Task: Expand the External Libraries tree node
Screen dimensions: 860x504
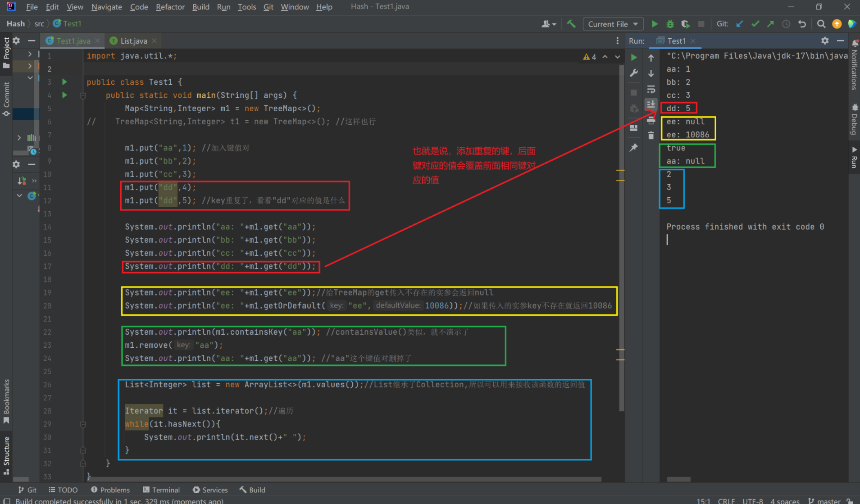Action: pyautogui.click(x=19, y=137)
